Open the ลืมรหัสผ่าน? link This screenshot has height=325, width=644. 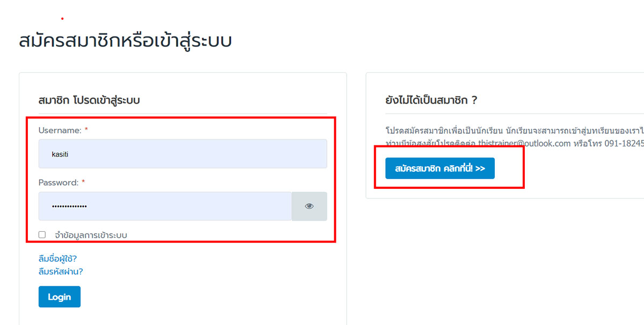pyautogui.click(x=61, y=271)
